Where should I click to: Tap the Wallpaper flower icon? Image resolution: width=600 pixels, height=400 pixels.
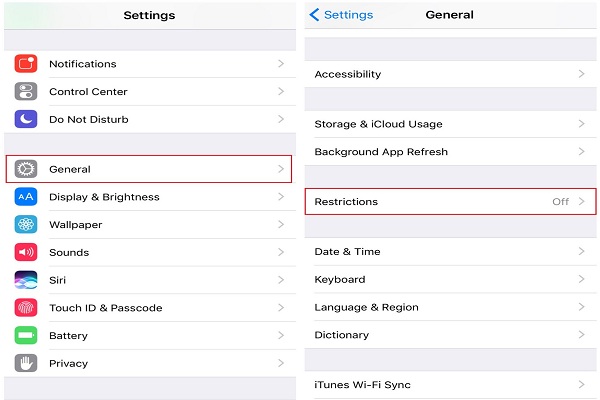coord(26,225)
